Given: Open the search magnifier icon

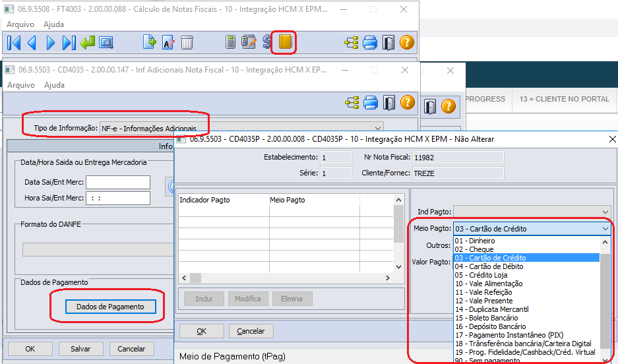Looking at the screenshot, I should click(106, 43).
